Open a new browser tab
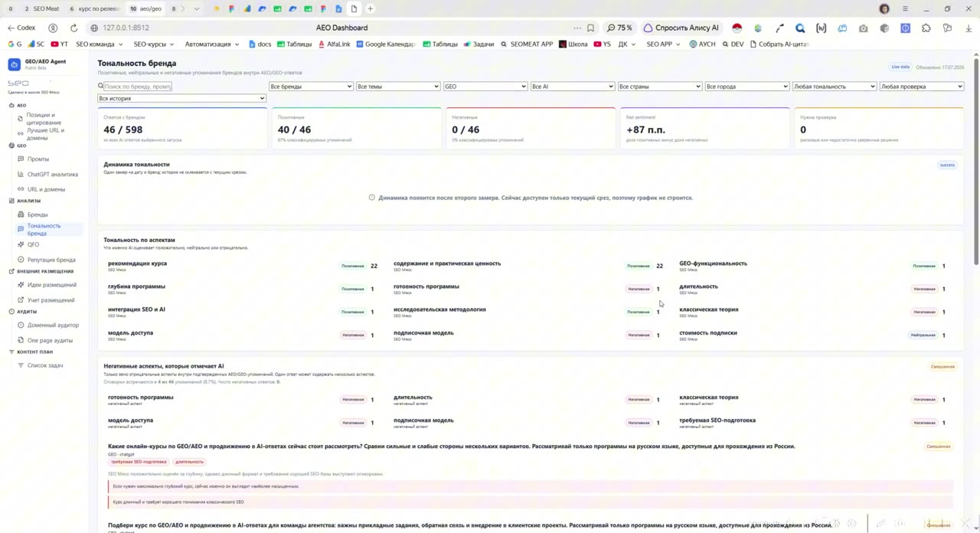This screenshot has height=533, width=980. click(x=370, y=9)
